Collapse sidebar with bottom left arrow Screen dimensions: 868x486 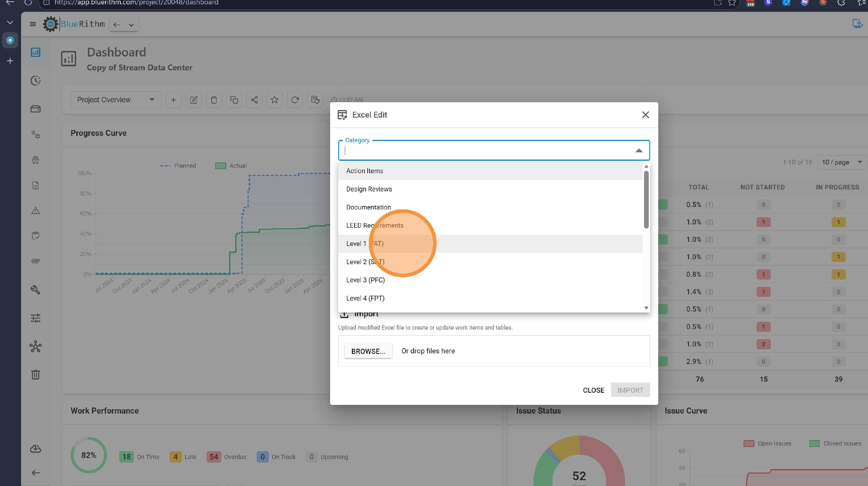[35, 472]
